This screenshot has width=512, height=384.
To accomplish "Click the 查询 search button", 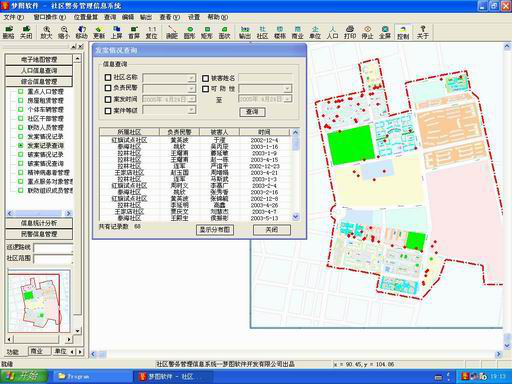I will coord(252,112).
